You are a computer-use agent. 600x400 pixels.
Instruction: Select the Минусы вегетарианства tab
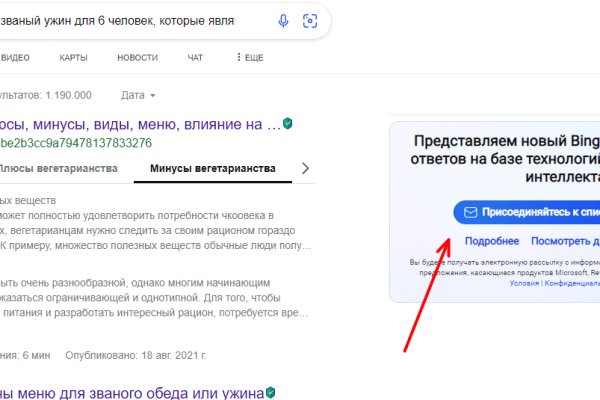point(212,168)
